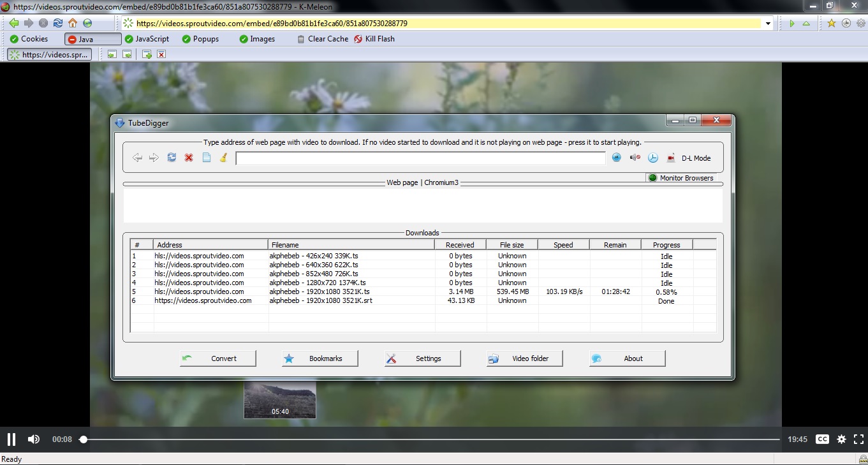Open the K-Meleon bookmarks star
Image resolution: width=868 pixels, height=465 pixels.
(x=832, y=23)
